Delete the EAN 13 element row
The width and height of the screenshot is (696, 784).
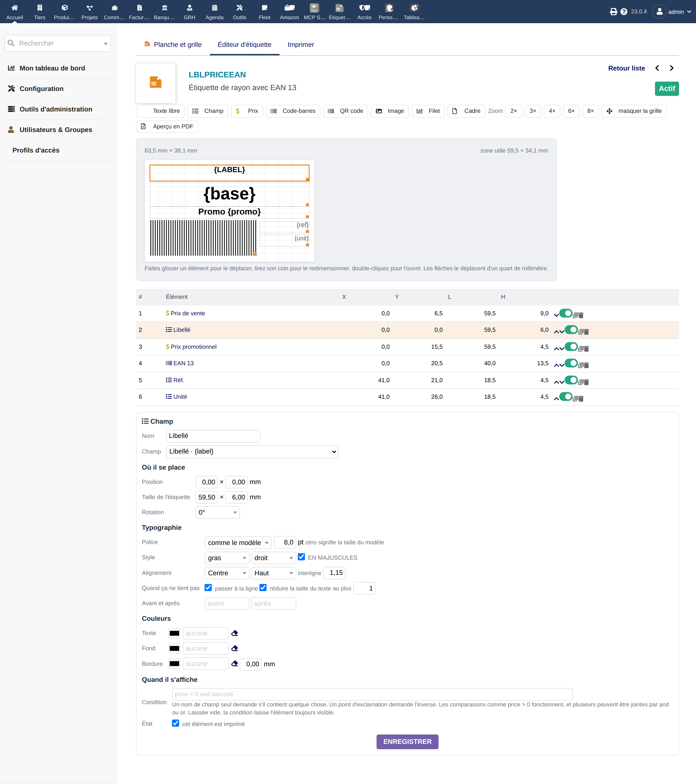click(x=587, y=365)
